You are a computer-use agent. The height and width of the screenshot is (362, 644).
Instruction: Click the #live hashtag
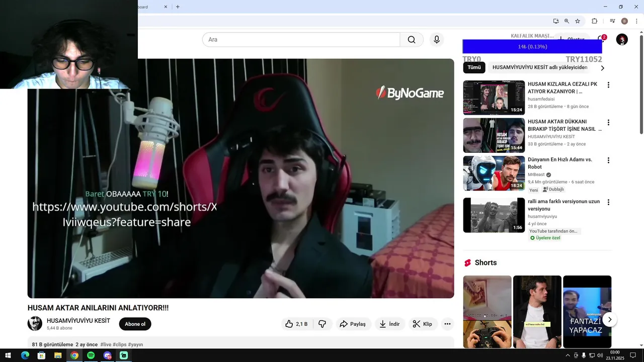point(106,344)
